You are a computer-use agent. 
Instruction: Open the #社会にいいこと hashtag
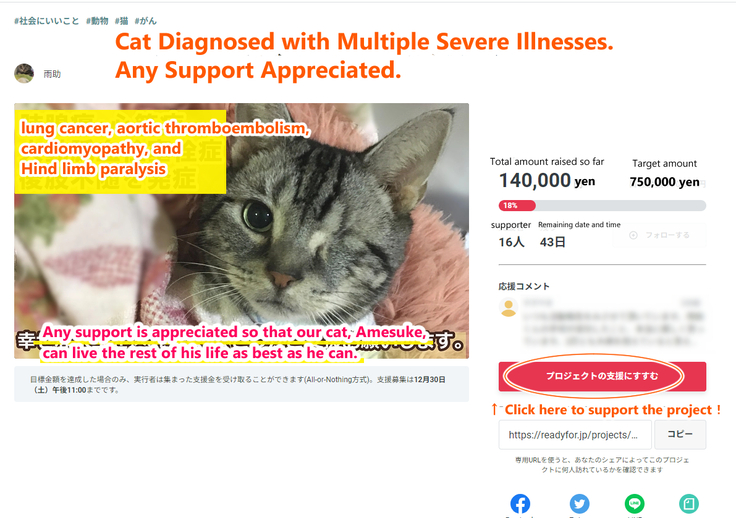[46, 21]
